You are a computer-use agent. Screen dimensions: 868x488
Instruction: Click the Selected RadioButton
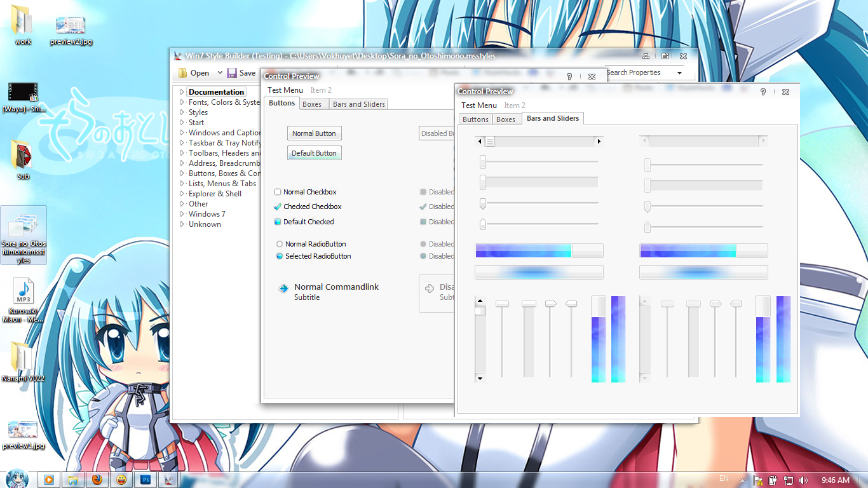pos(280,256)
